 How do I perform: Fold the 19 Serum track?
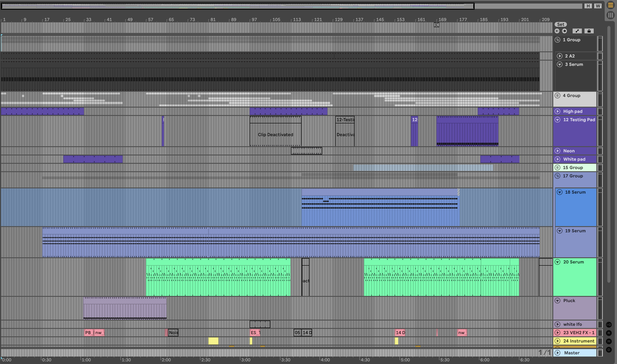(x=560, y=231)
